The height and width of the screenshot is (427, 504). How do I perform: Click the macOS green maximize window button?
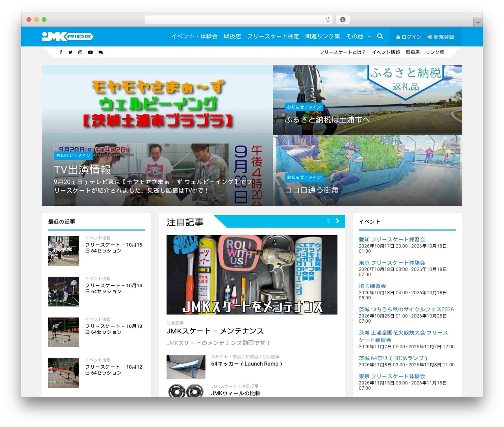tap(44, 20)
